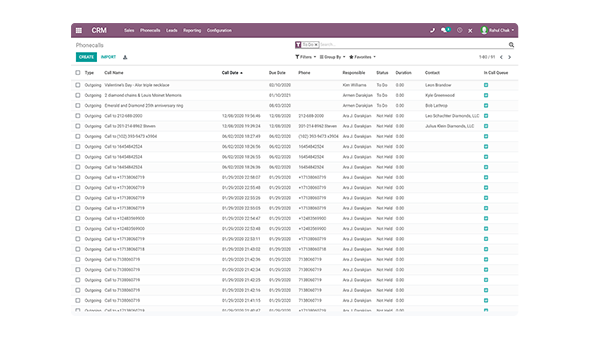This screenshot has height=360, width=590.
Task: Sort by the Contact column header
Action: click(432, 73)
